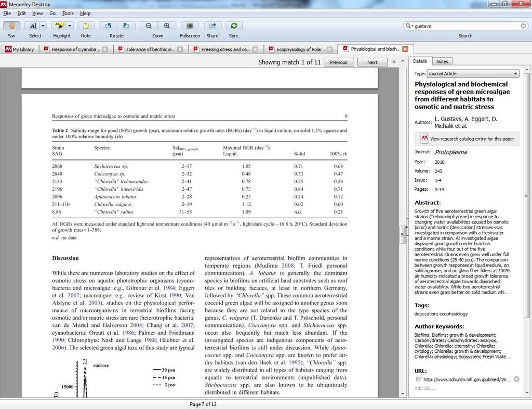Screen dimensions: 532x409
Task: Rotate page counterclockwise
Action: [108, 26]
